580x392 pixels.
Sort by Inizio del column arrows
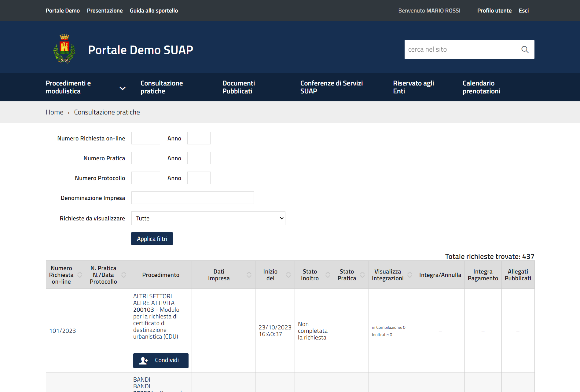point(288,275)
